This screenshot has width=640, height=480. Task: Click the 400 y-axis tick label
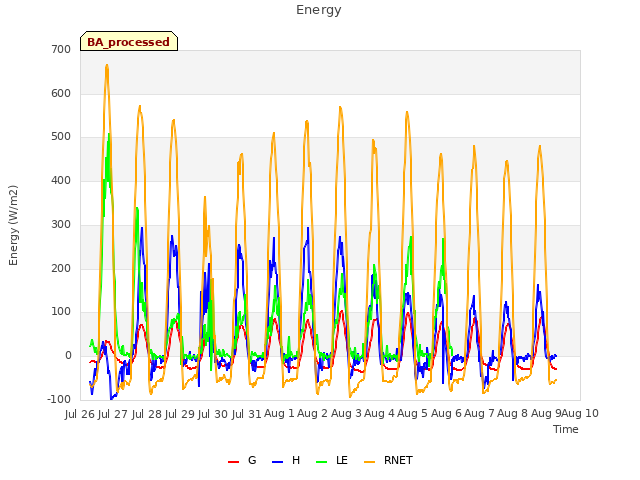click(x=61, y=181)
